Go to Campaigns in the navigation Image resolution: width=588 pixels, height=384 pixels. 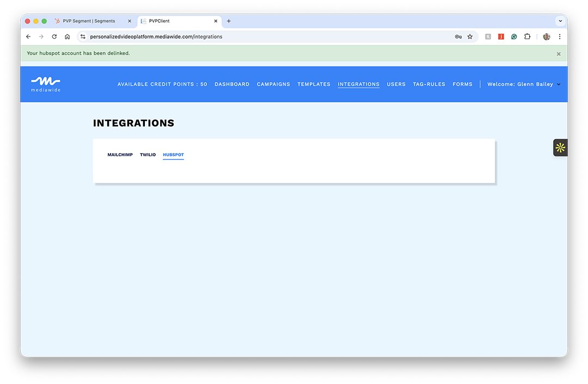coord(273,84)
